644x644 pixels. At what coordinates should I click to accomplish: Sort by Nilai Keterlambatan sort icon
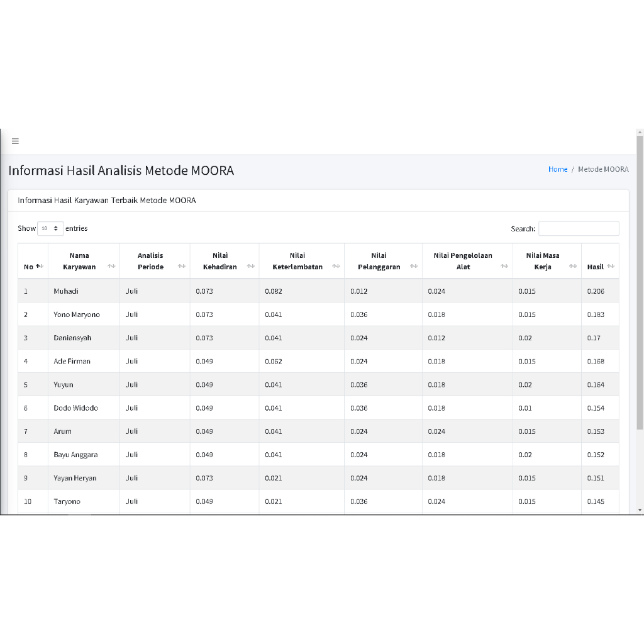(336, 267)
